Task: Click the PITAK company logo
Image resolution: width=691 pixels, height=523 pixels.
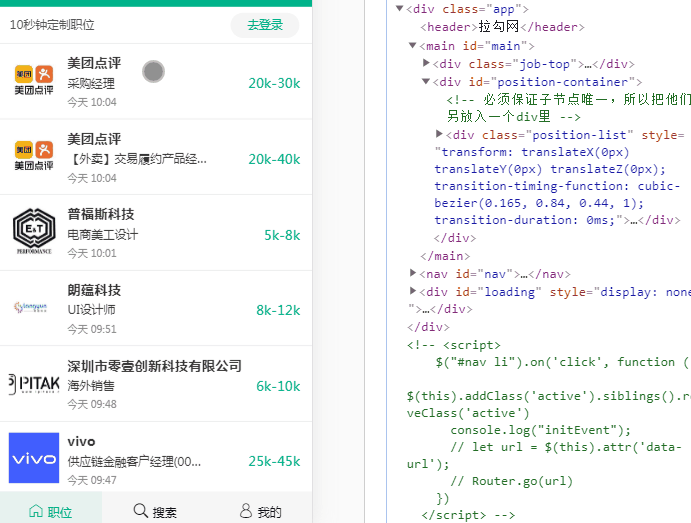Action: click(x=34, y=383)
